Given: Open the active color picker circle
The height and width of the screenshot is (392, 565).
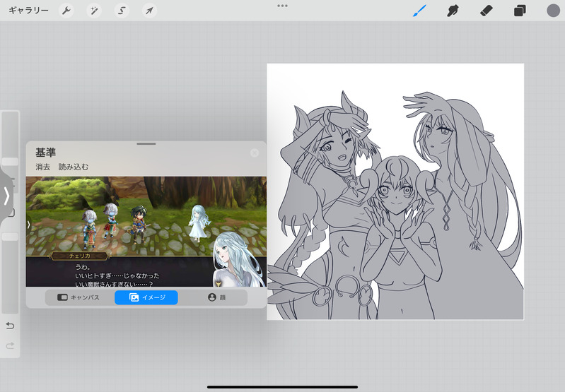Looking at the screenshot, I should pos(553,11).
